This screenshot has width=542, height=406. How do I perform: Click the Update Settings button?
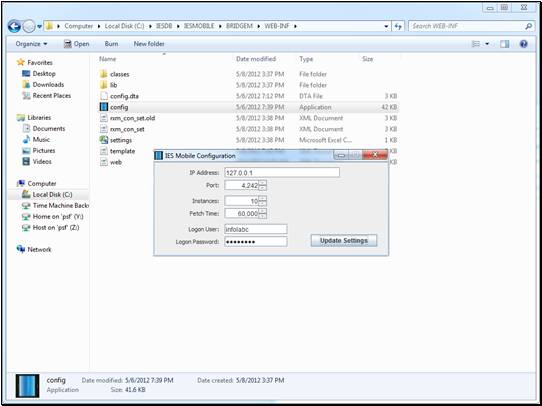(344, 240)
